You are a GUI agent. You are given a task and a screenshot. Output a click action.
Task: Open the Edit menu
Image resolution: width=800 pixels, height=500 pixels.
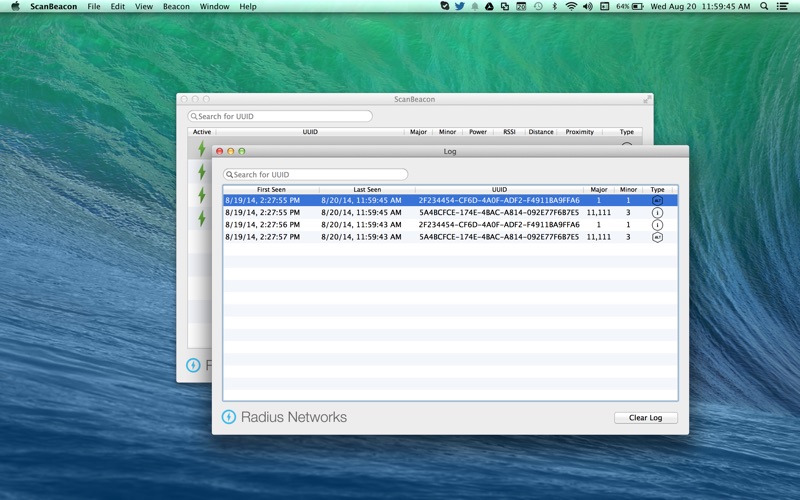click(x=118, y=7)
